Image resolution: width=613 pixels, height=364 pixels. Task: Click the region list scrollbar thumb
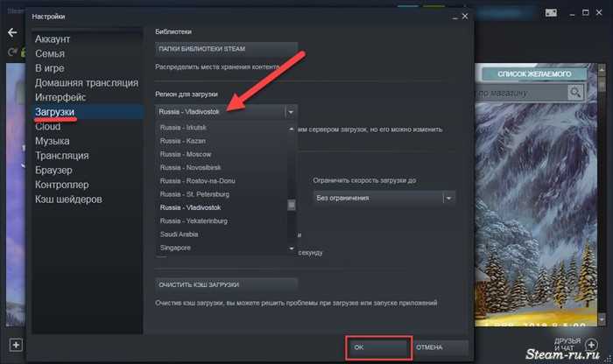tap(292, 205)
